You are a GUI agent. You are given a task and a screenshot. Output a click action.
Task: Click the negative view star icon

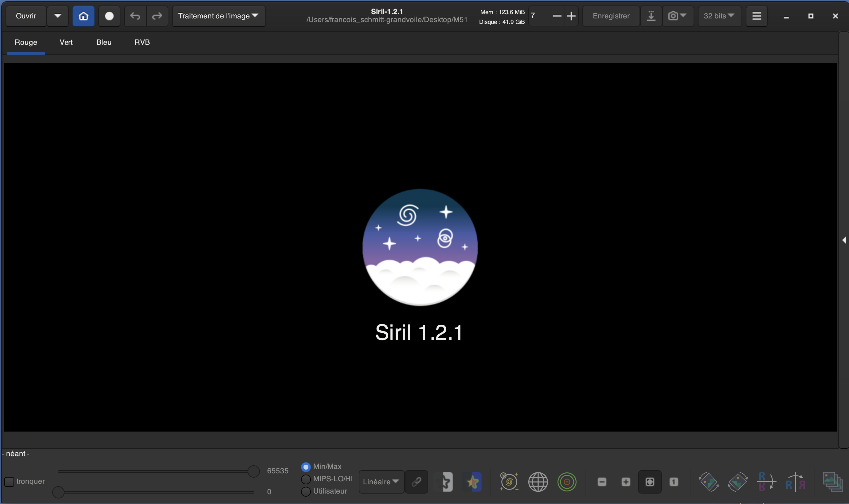coord(445,482)
